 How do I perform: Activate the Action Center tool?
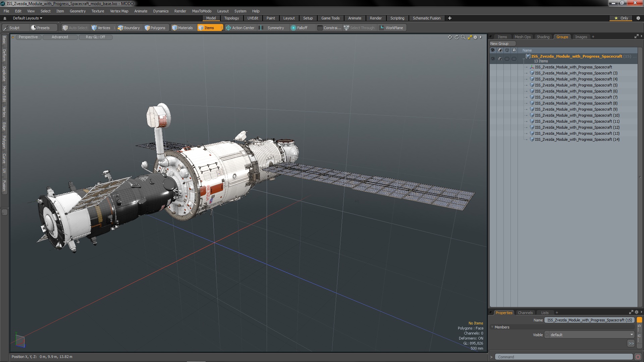click(240, 28)
